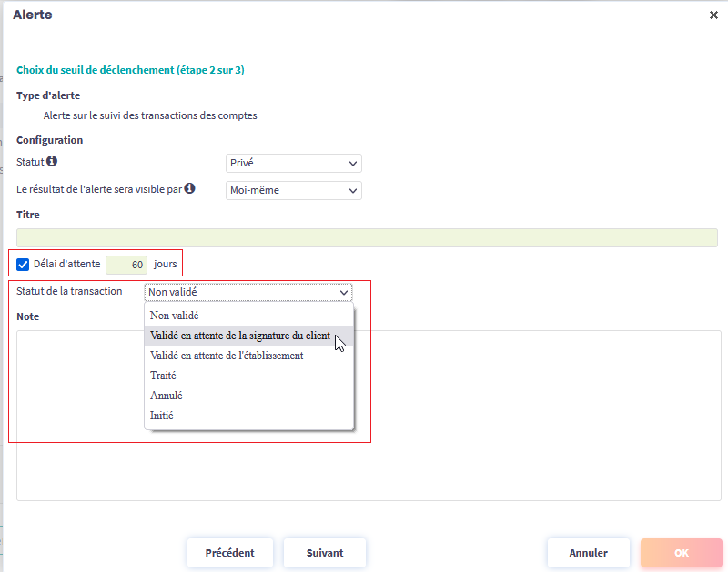Click the info icon next to Statut
This screenshot has width=728, height=572.
52,162
